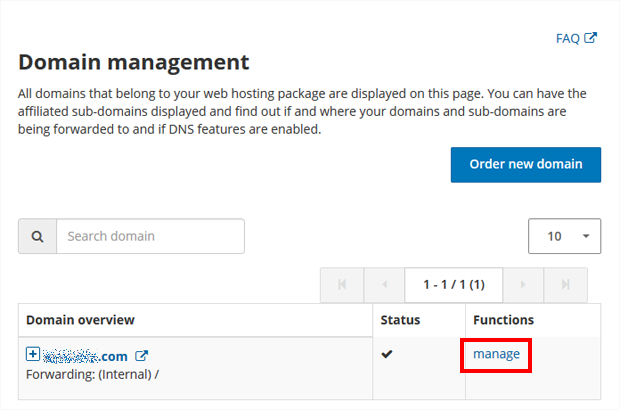Open the 10 entries per page dropdown
This screenshot has width=620, height=410.
coord(564,237)
